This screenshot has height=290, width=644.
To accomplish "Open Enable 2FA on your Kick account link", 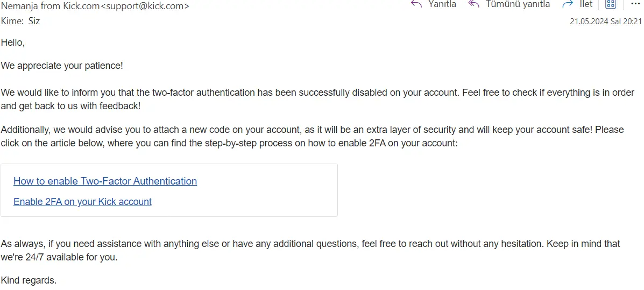I will pos(82,202).
